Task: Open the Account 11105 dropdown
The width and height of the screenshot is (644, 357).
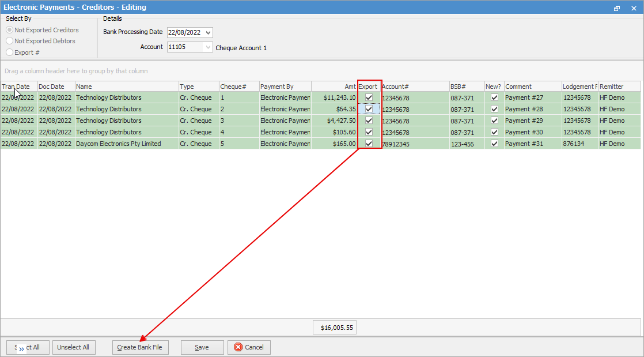Action: point(208,47)
